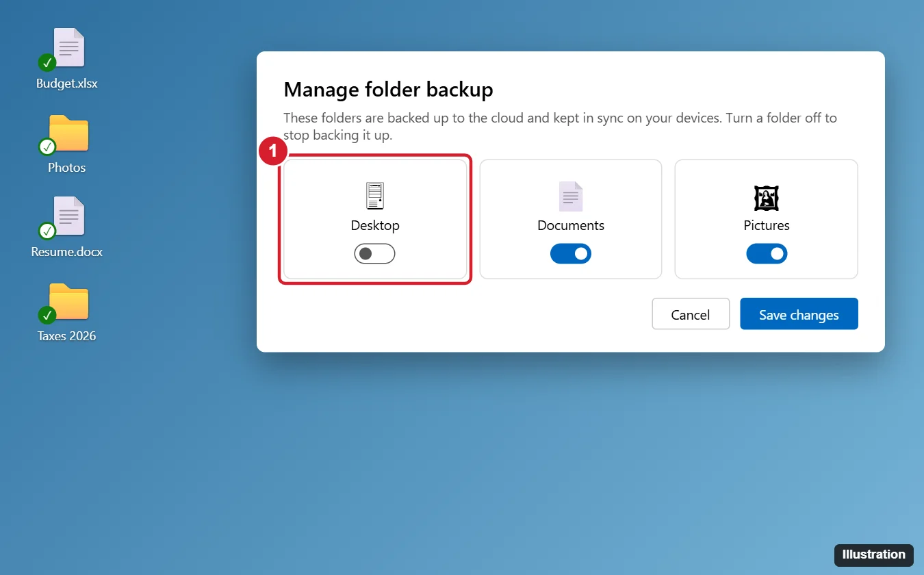Click the Manage folder backup heading
The width and height of the screenshot is (924, 575).
point(388,90)
